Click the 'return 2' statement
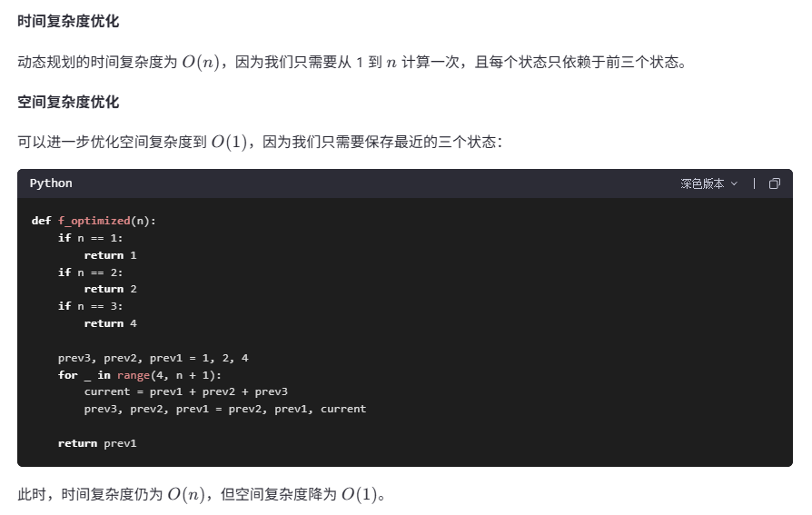The width and height of the screenshot is (812, 515). pyautogui.click(x=110, y=289)
